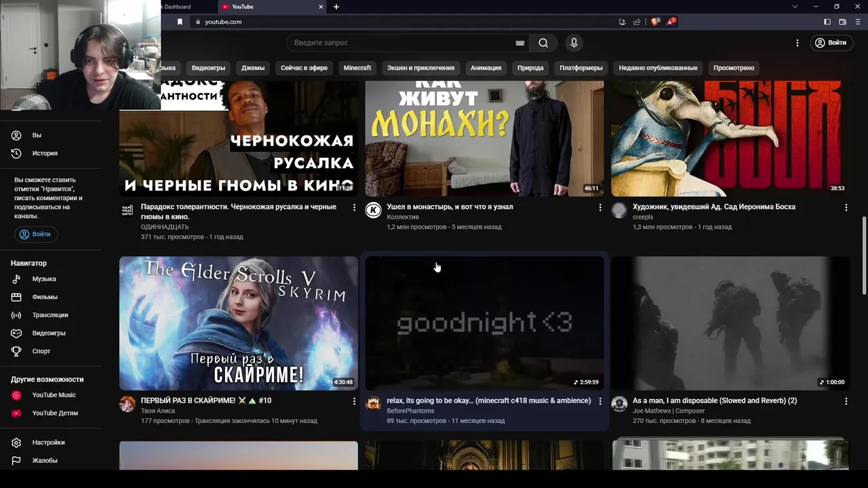Play the soldiers in fog thumbnail
The width and height of the screenshot is (868, 488).
[730, 323]
